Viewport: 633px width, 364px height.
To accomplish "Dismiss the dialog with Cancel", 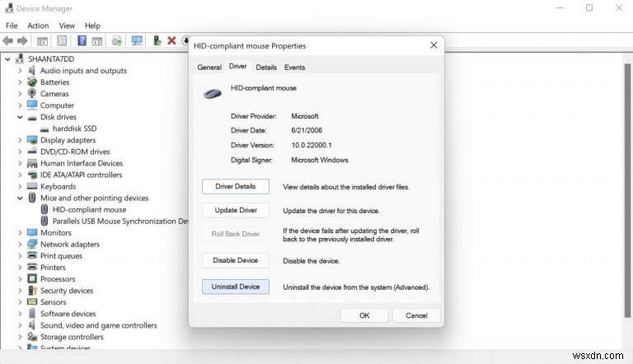I will pos(416,315).
